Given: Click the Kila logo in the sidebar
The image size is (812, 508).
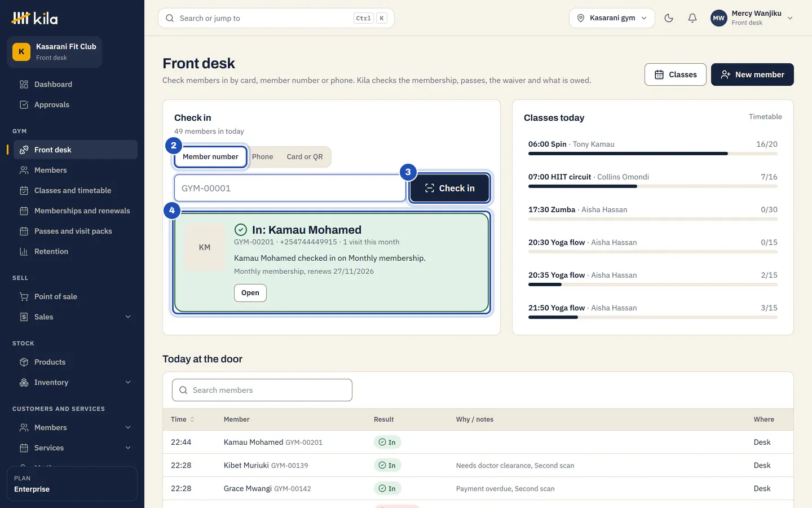Looking at the screenshot, I should [x=34, y=18].
